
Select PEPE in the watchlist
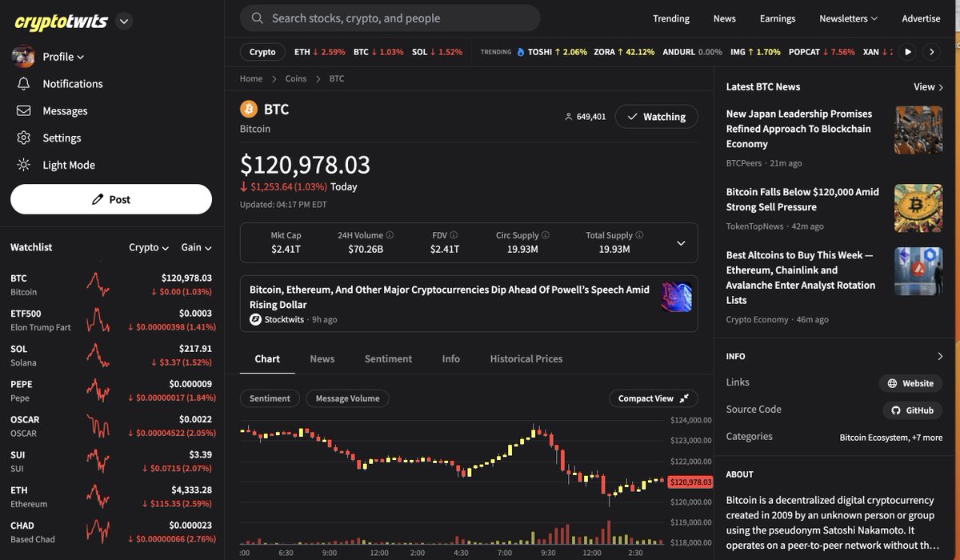pos(111,390)
